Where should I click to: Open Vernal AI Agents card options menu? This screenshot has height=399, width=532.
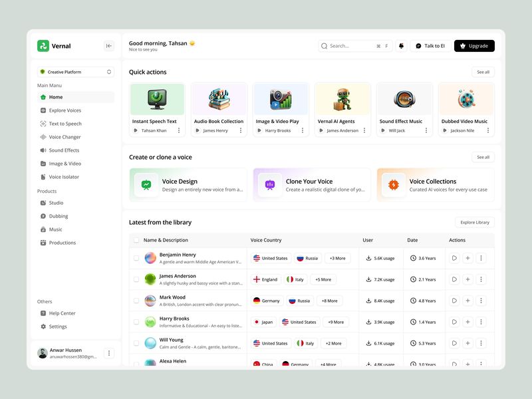click(x=364, y=130)
